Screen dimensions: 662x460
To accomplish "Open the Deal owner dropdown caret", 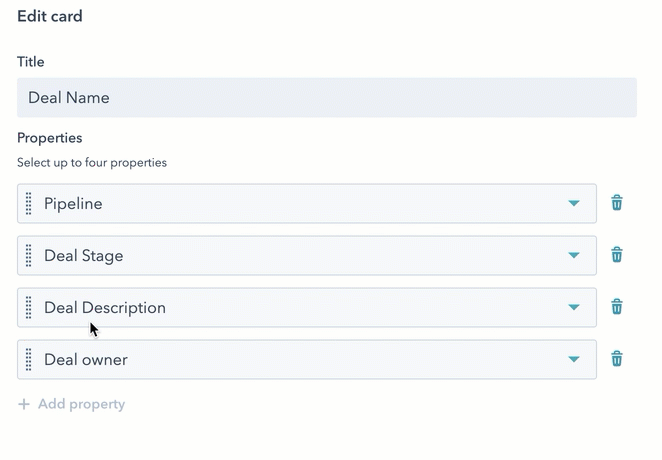I will tap(574, 360).
